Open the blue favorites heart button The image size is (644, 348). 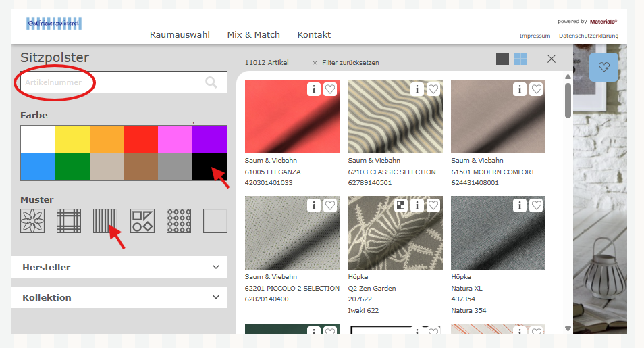(603, 67)
